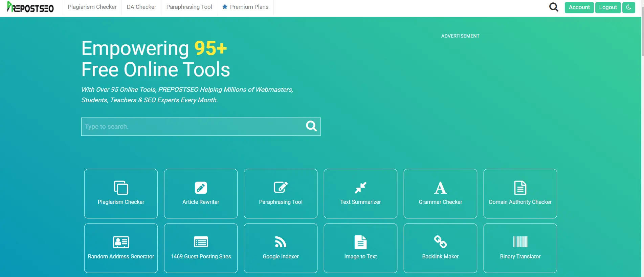644x277 pixels.
Task: Go to DA Checker in the navigation bar
Action: [141, 7]
